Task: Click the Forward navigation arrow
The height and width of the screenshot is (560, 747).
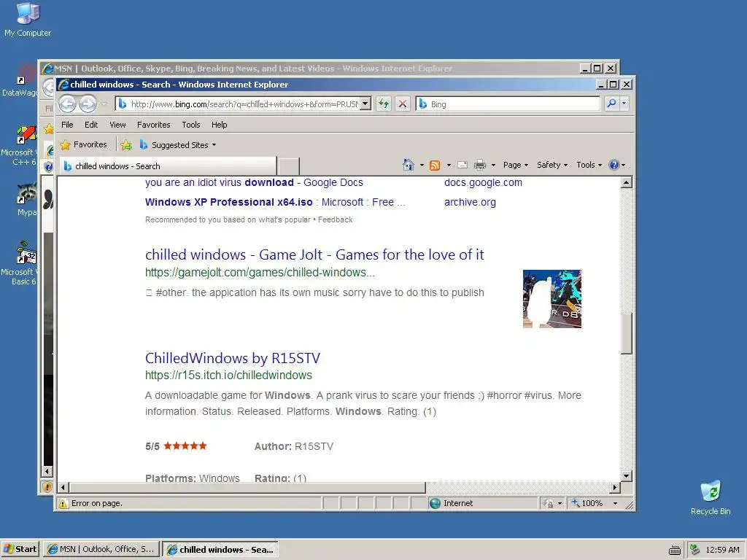Action: click(x=88, y=104)
